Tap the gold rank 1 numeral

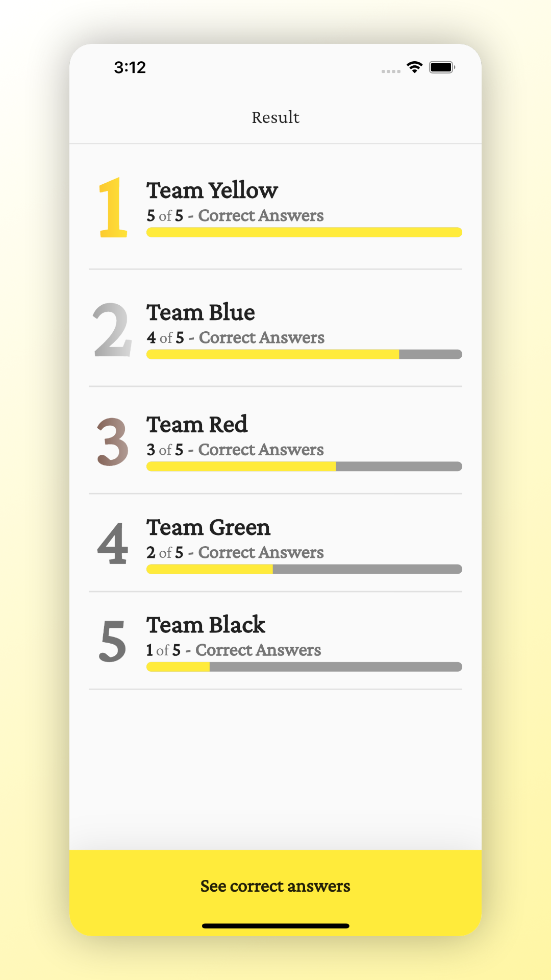coord(113,208)
